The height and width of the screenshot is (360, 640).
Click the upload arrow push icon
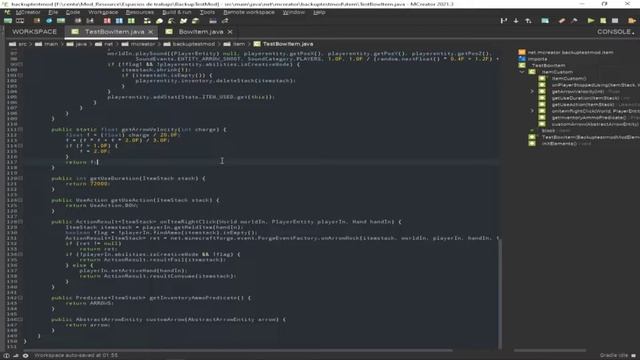click(528, 20)
